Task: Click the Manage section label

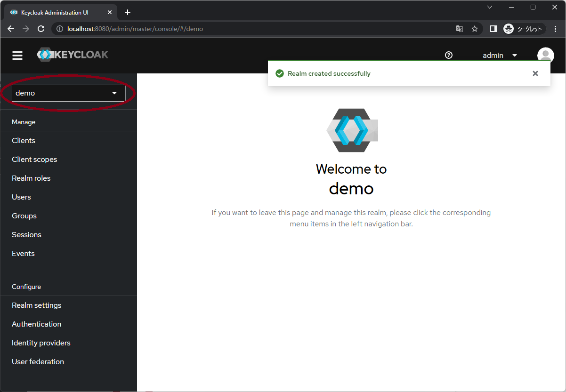Action: coord(24,122)
